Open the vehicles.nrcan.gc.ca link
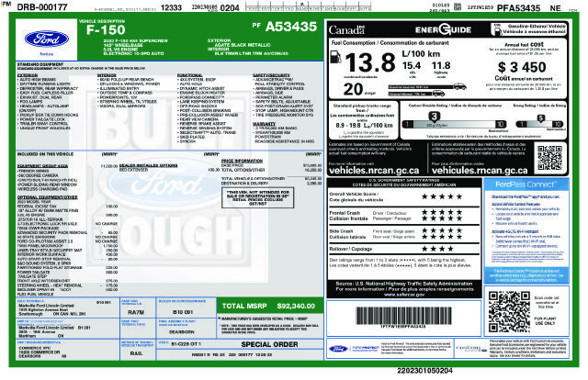The height and width of the screenshot is (380, 588). pos(374,171)
